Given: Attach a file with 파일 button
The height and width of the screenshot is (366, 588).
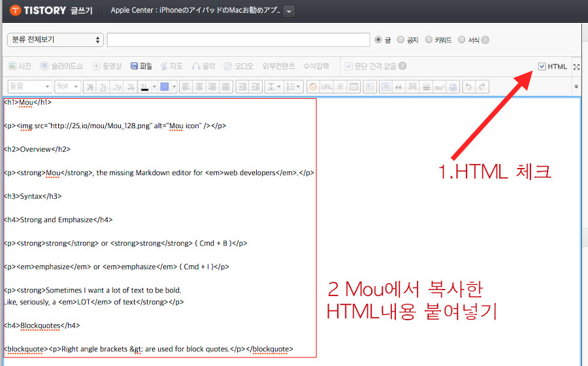Looking at the screenshot, I should click(x=141, y=66).
